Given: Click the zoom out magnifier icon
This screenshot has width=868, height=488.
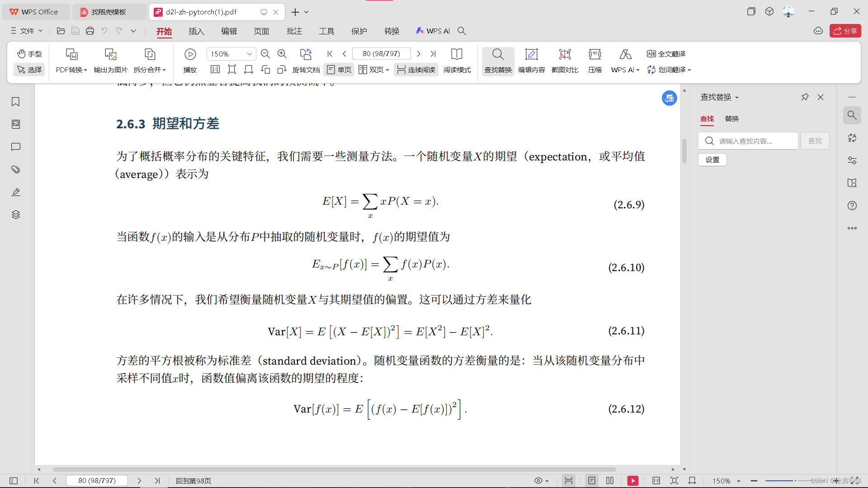Looking at the screenshot, I should [265, 54].
